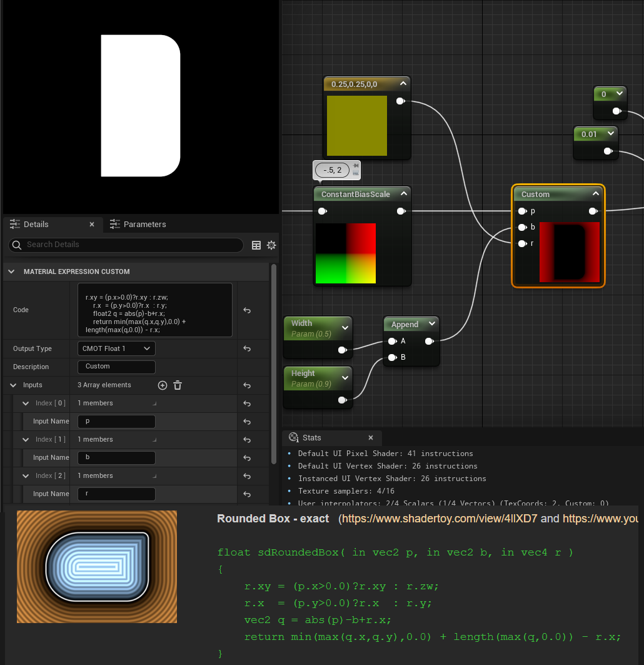Screen dimensions: 644x665
Task: Click the Height parameter node's output pin
Action: 343,400
